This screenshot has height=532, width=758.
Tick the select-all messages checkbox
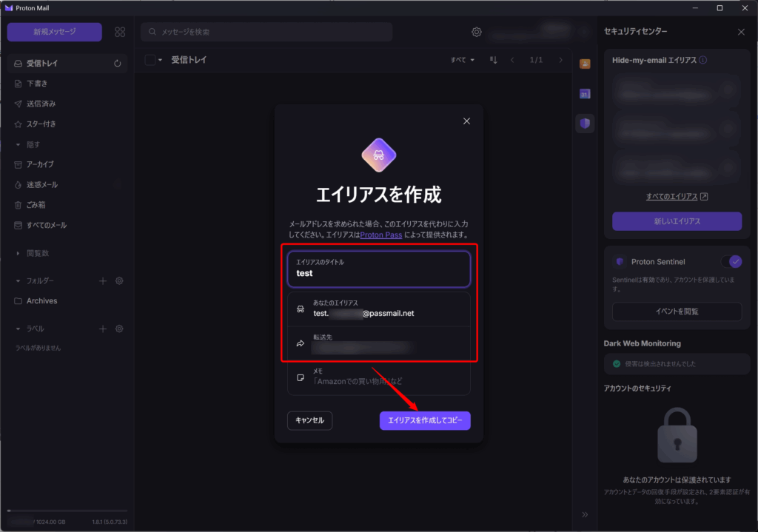(x=150, y=60)
